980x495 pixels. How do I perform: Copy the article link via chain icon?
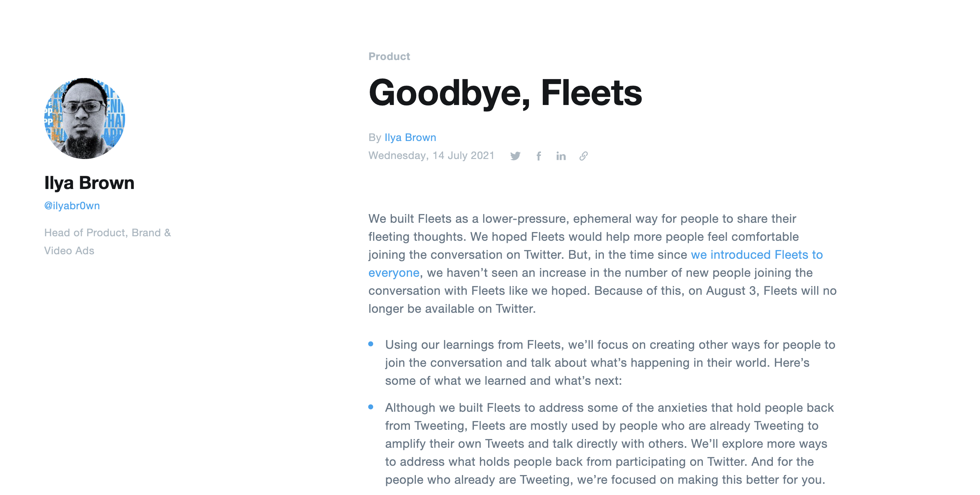[x=584, y=156]
